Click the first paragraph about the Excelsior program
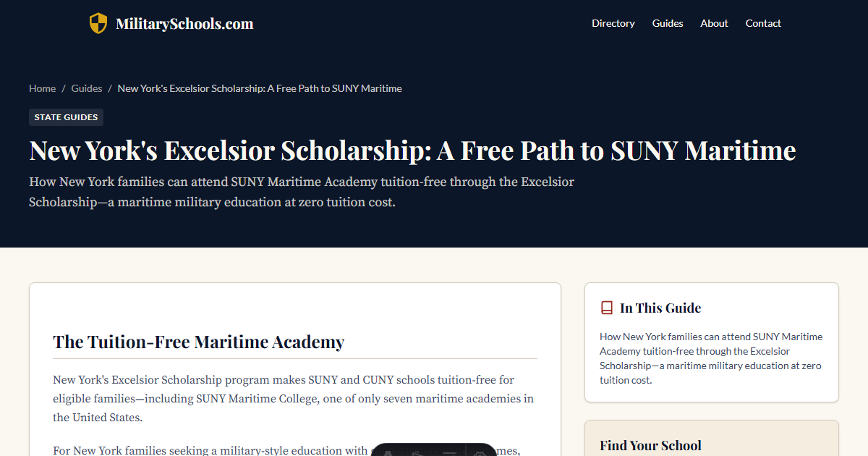Image resolution: width=868 pixels, height=456 pixels. click(x=294, y=399)
